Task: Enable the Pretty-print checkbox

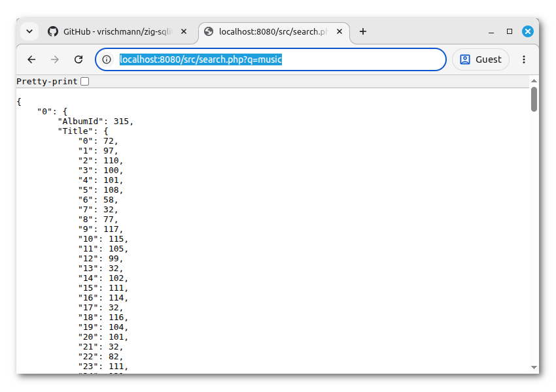Action: pyautogui.click(x=85, y=82)
